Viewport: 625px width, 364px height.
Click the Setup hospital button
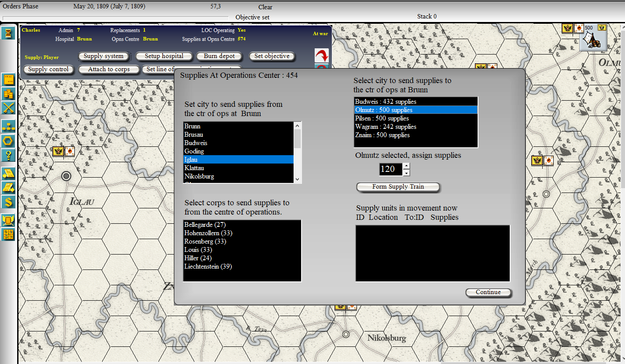164,56
